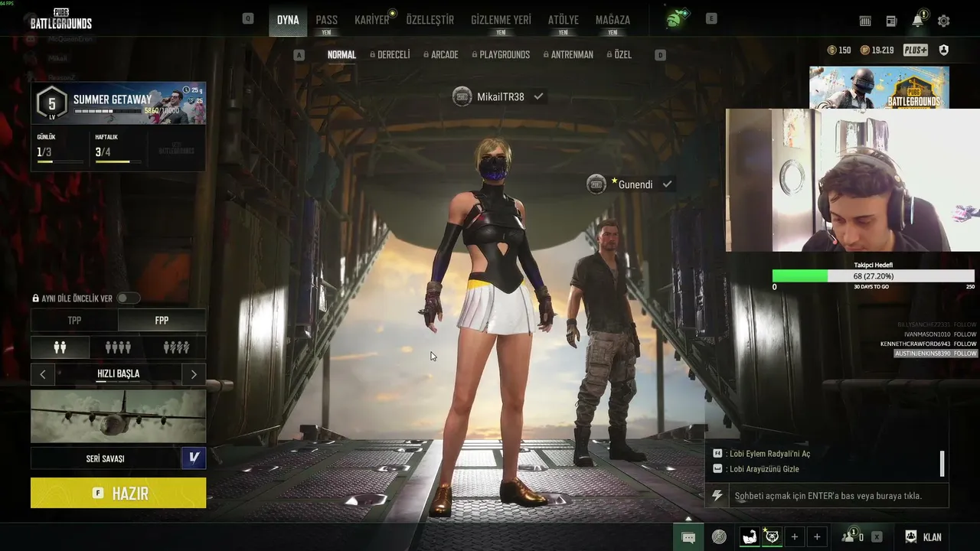
Task: Select DERECELİ game mode
Action: [x=390, y=55]
